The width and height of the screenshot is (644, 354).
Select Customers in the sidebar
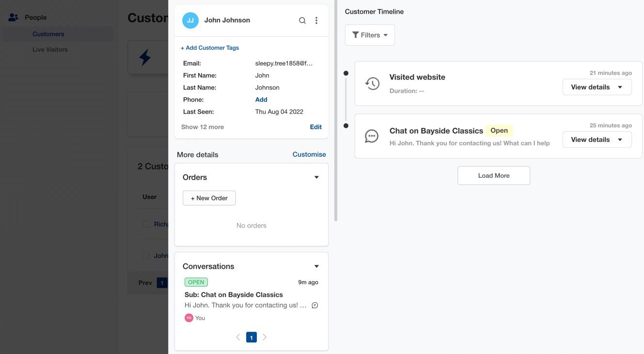tap(48, 34)
